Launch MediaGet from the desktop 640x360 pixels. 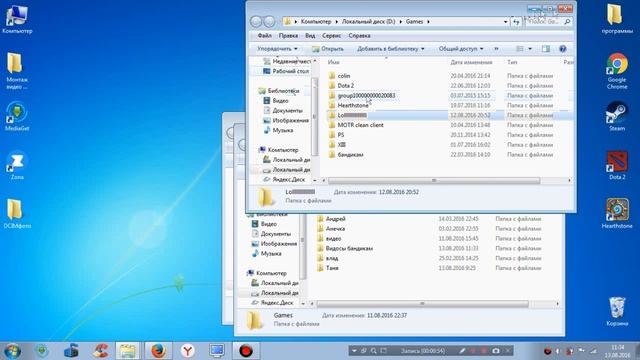coord(17,116)
